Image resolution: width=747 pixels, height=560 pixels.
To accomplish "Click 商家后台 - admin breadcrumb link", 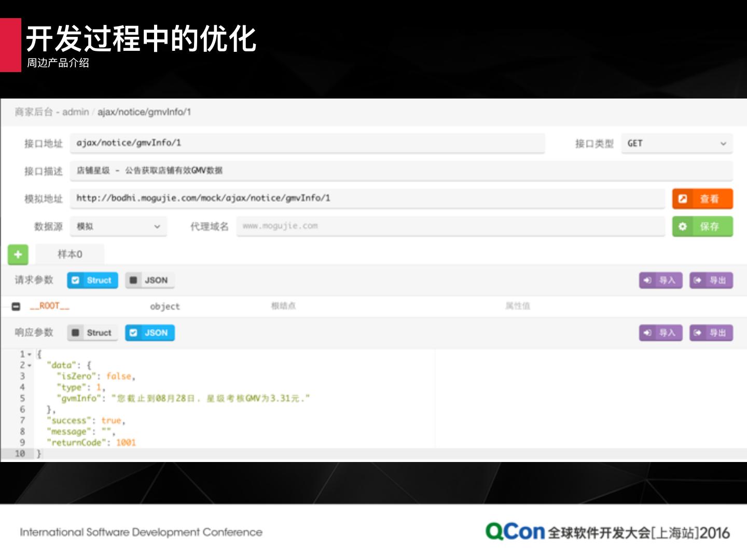I will (x=52, y=112).
